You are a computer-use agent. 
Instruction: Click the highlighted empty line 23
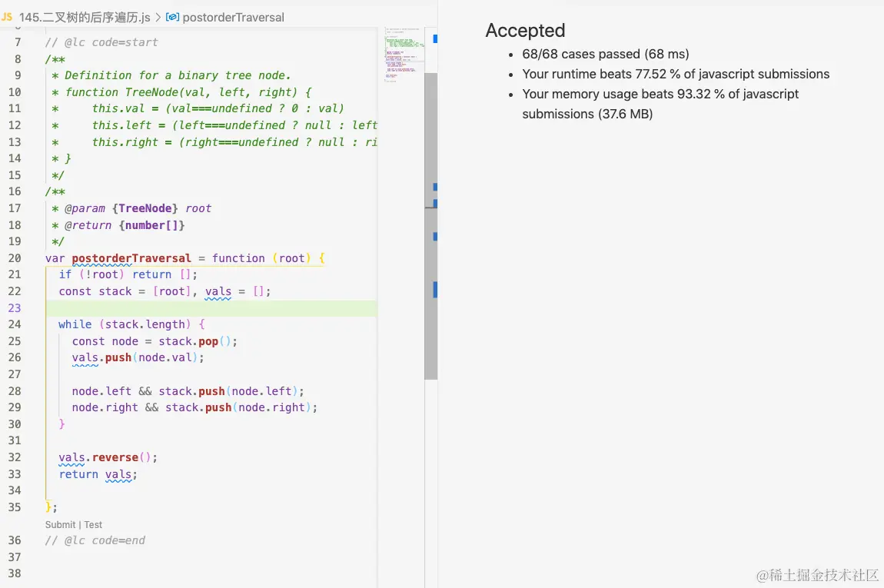point(211,307)
